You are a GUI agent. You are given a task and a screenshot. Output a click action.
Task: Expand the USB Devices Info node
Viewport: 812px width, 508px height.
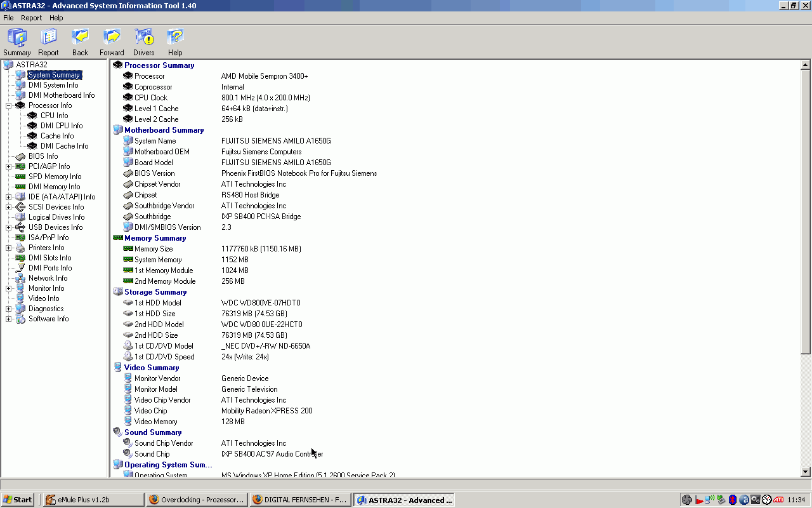9,227
